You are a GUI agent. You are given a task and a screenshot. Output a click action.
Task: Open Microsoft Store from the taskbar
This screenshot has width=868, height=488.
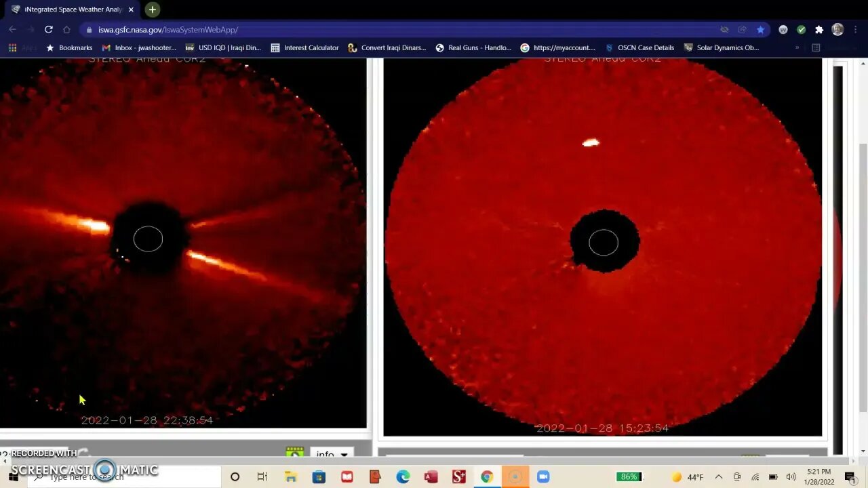[x=319, y=477]
